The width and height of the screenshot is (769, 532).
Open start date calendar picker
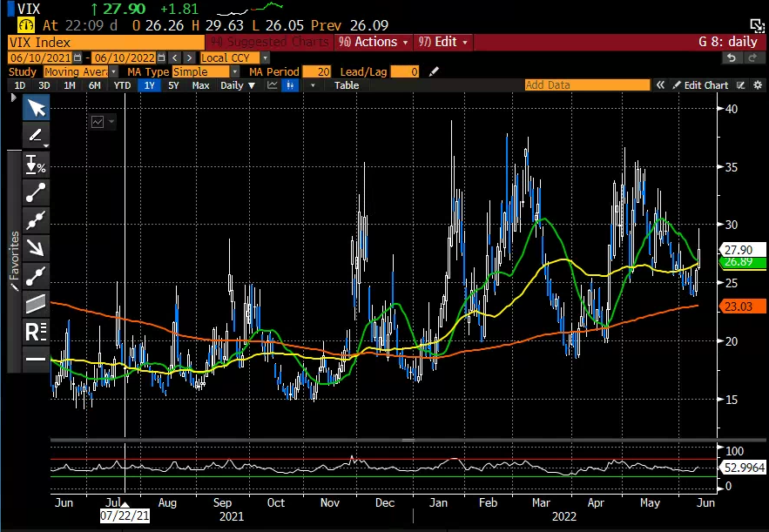(x=78, y=57)
